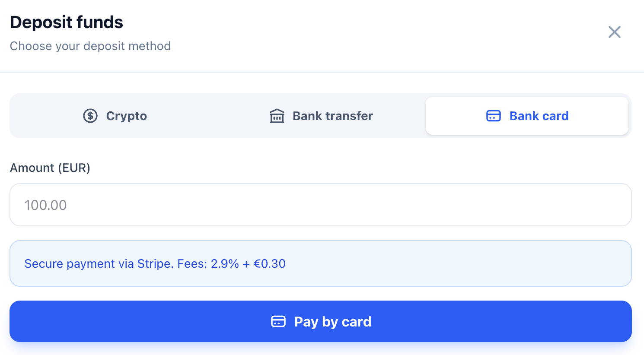Click the "Bank transfer" label text
644x355 pixels.
click(x=333, y=116)
